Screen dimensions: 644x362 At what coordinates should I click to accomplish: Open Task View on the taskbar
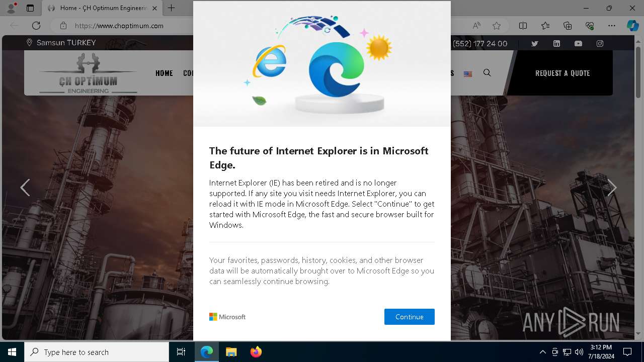click(181, 352)
